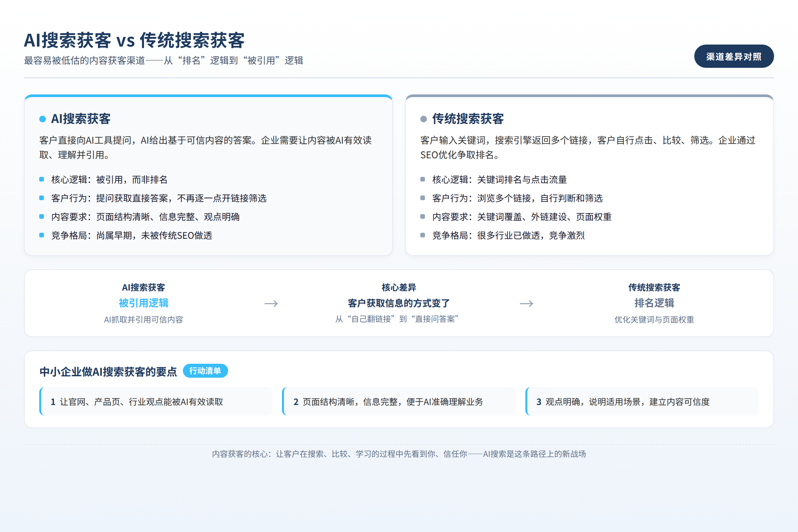Click item 1 让官网、产品页、行业观点能被AI有效读取

[156, 401]
